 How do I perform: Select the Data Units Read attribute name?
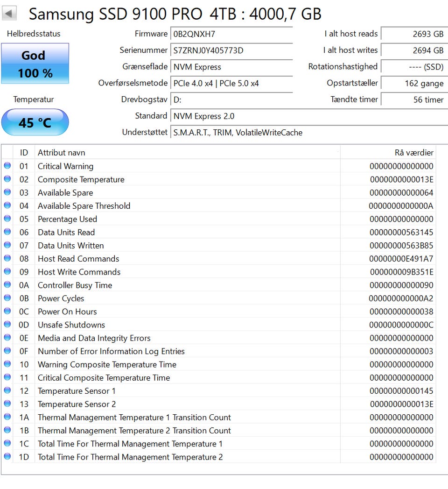pyautogui.click(x=66, y=232)
